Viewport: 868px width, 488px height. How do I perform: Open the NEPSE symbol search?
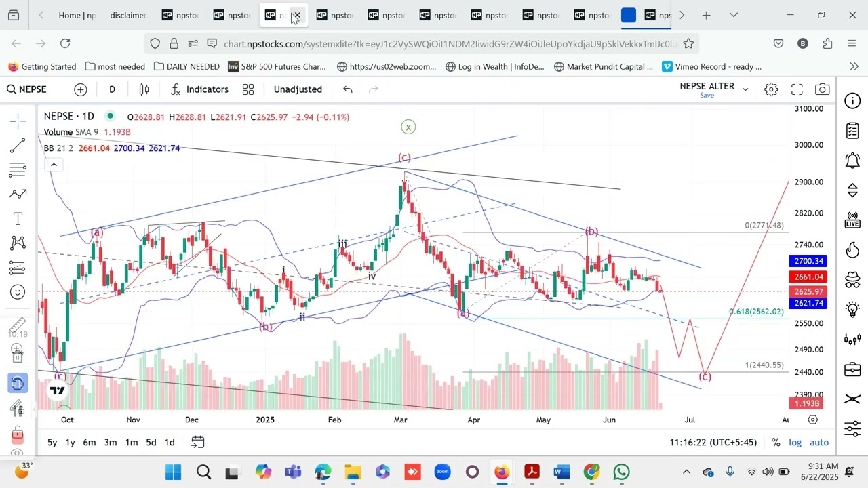27,89
